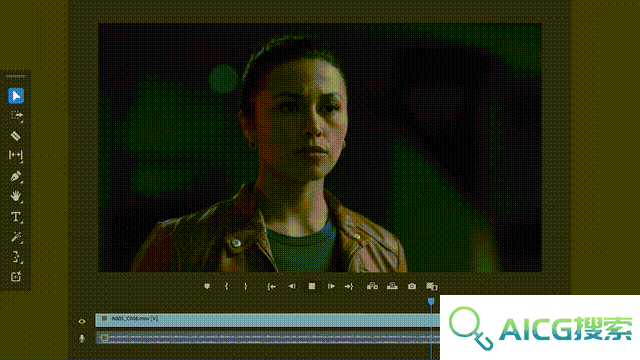Click the Mark Out bracket button

245,287
